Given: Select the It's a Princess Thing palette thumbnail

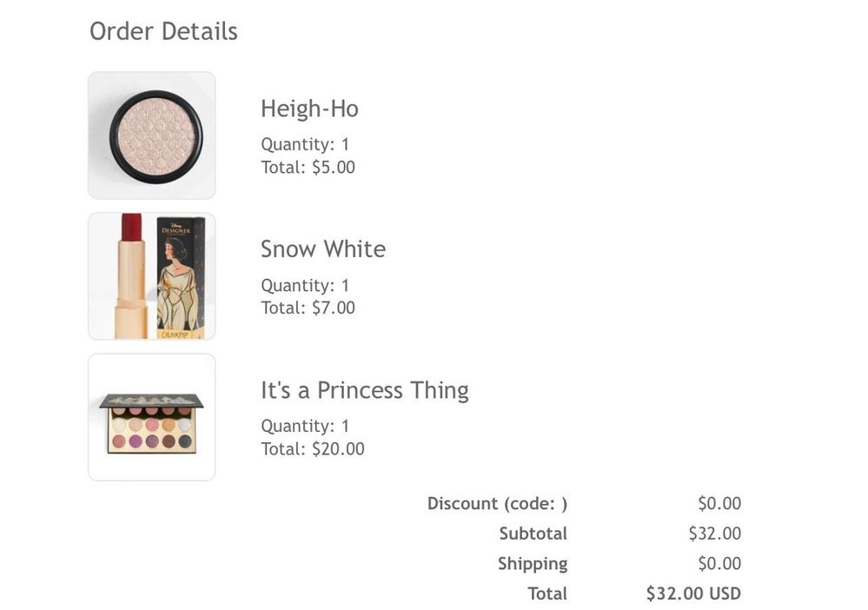Looking at the screenshot, I should (x=151, y=417).
